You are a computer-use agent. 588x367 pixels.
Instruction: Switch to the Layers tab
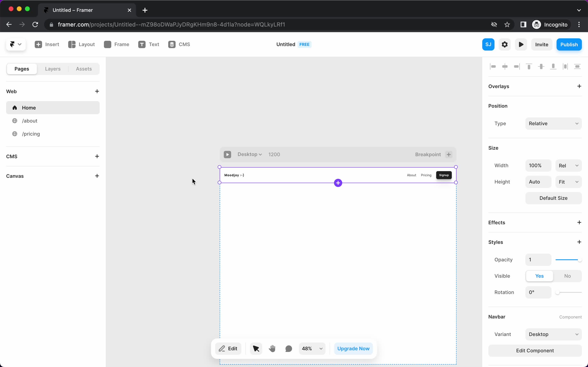pyautogui.click(x=53, y=69)
